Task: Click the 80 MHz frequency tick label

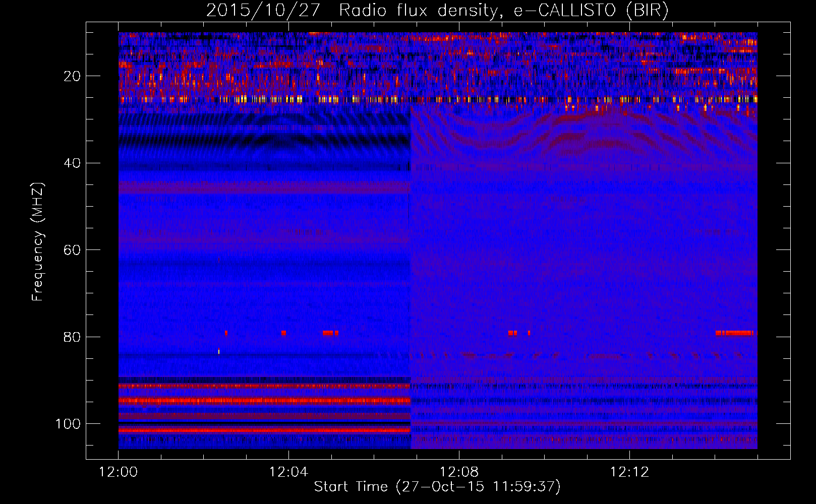Action: [x=72, y=337]
